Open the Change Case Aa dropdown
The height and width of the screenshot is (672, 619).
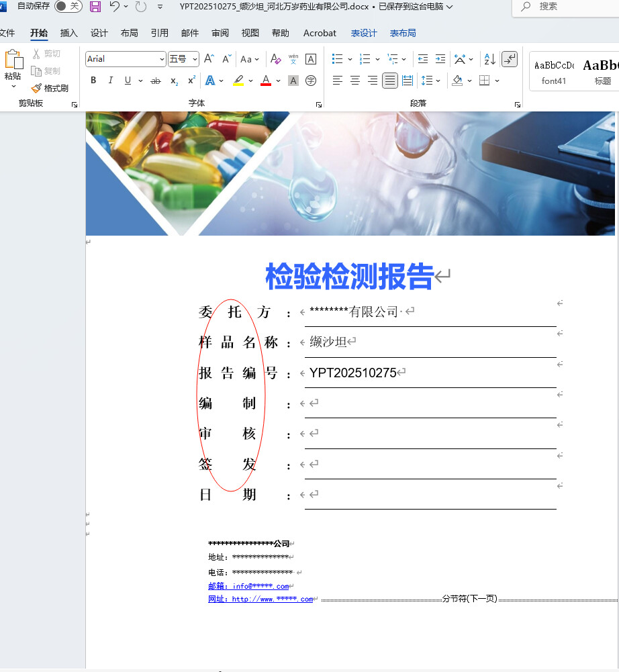[x=250, y=59]
